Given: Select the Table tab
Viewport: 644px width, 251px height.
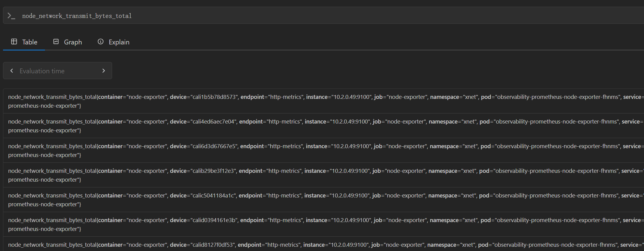Looking at the screenshot, I should [x=24, y=42].
